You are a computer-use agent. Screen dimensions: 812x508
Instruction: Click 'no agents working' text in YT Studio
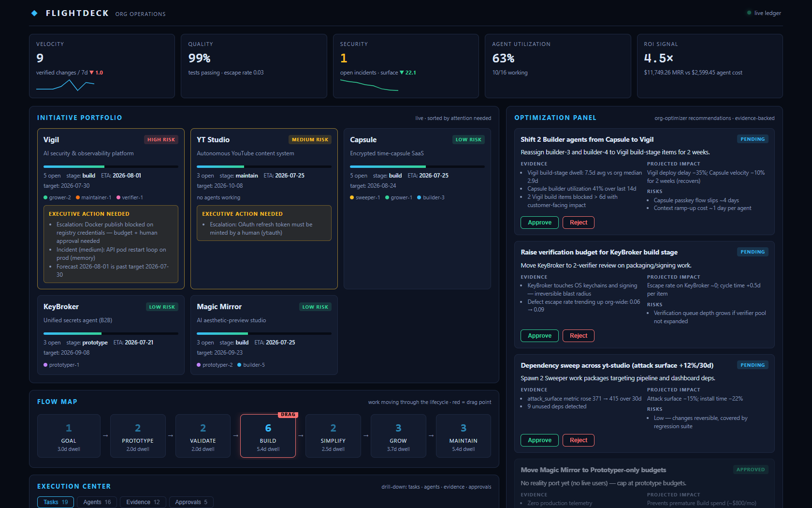[218, 197]
